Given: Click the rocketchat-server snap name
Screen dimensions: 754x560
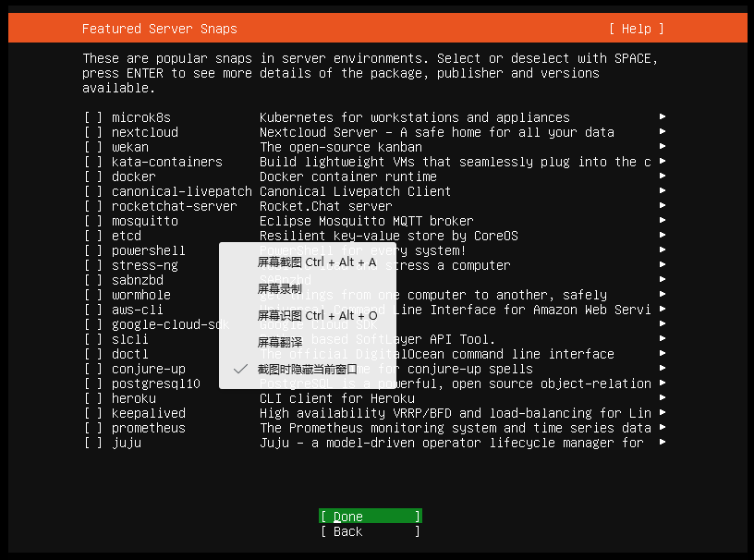Looking at the screenshot, I should 174,206.
